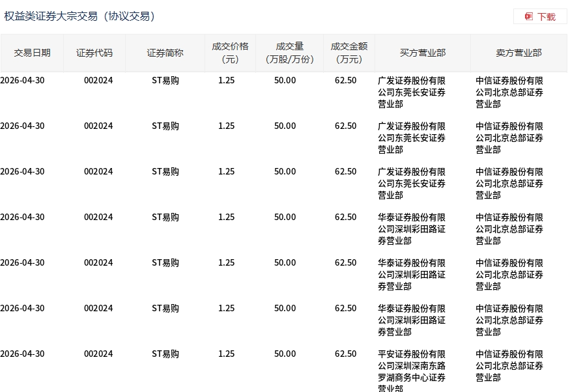Click the first row's 62.50 amount value
This screenshot has height=392, width=568.
(346, 81)
